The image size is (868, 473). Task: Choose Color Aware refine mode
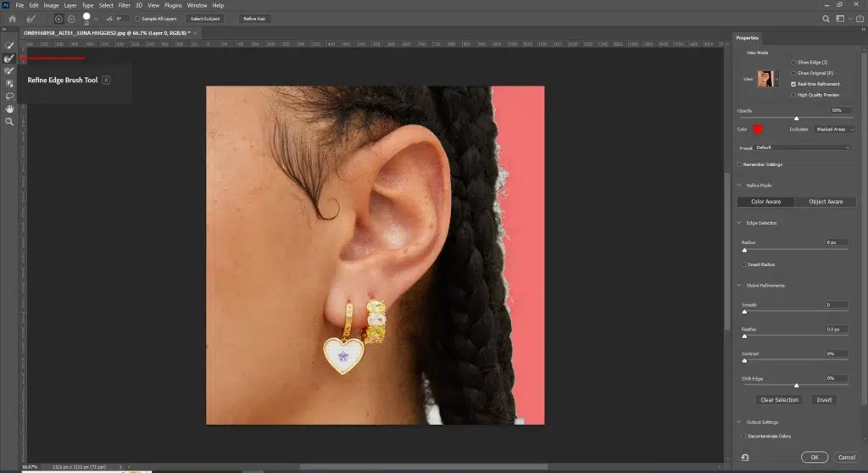point(765,202)
